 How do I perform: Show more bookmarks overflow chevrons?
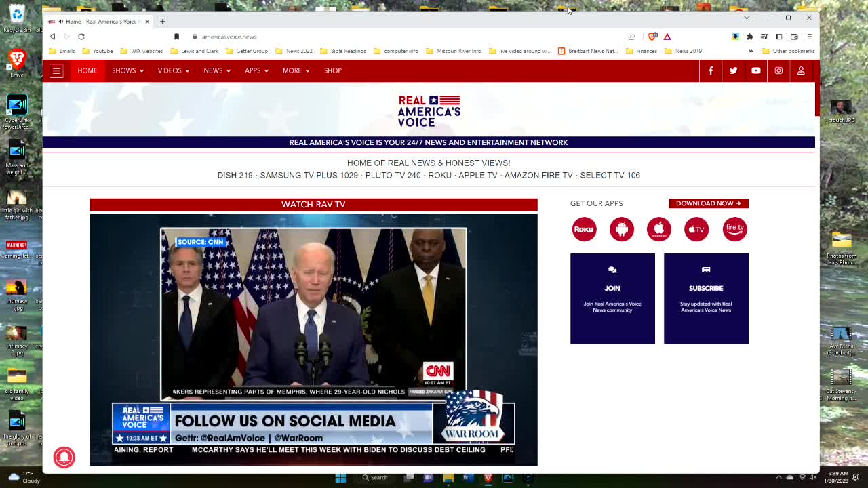coord(751,51)
